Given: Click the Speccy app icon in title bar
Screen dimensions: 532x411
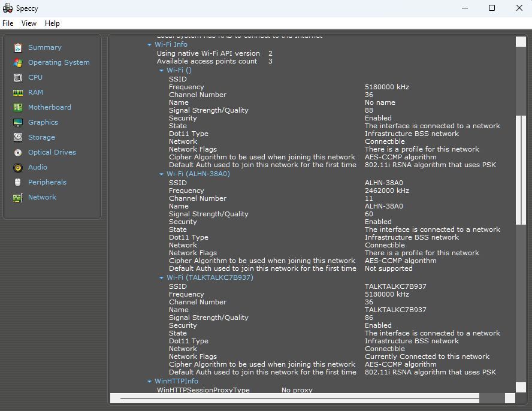Looking at the screenshot, I should pos(7,8).
